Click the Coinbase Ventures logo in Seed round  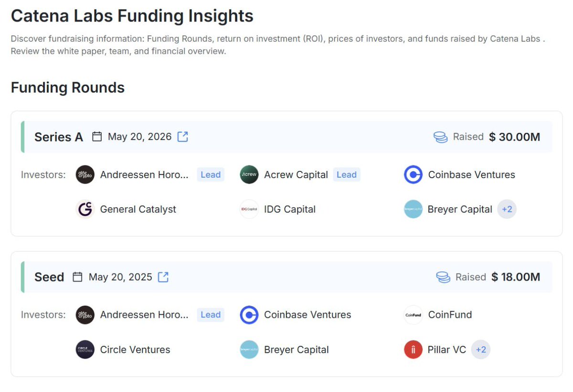click(249, 315)
